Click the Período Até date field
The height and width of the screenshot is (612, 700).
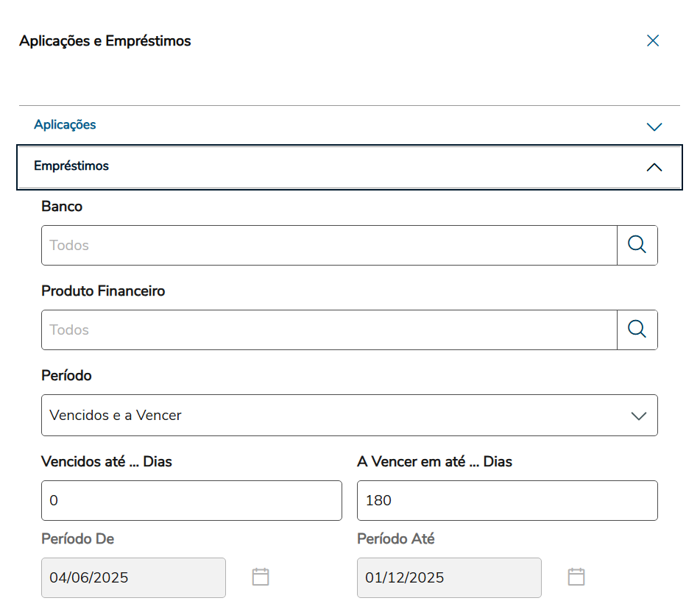coord(449,577)
